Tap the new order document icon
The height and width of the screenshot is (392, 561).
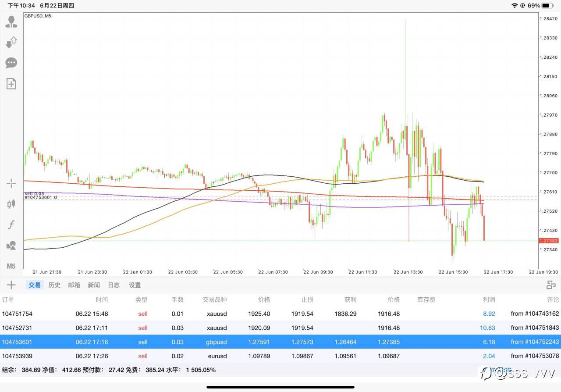click(11, 83)
